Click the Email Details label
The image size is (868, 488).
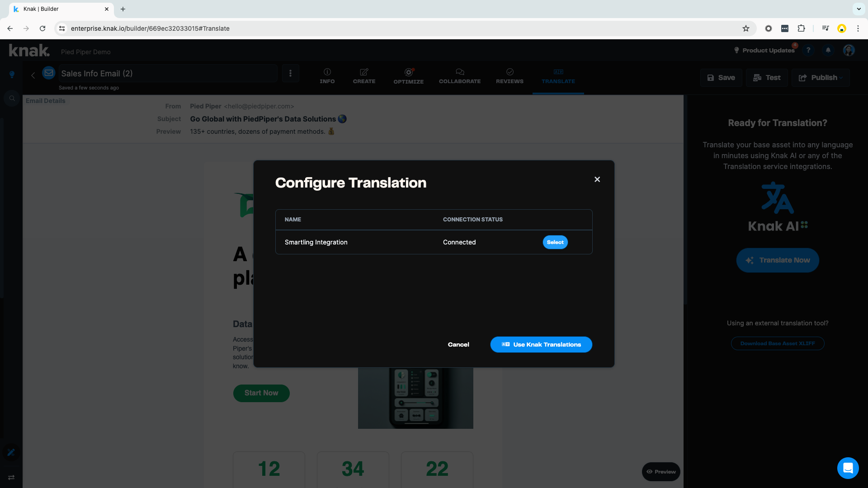pos(45,101)
